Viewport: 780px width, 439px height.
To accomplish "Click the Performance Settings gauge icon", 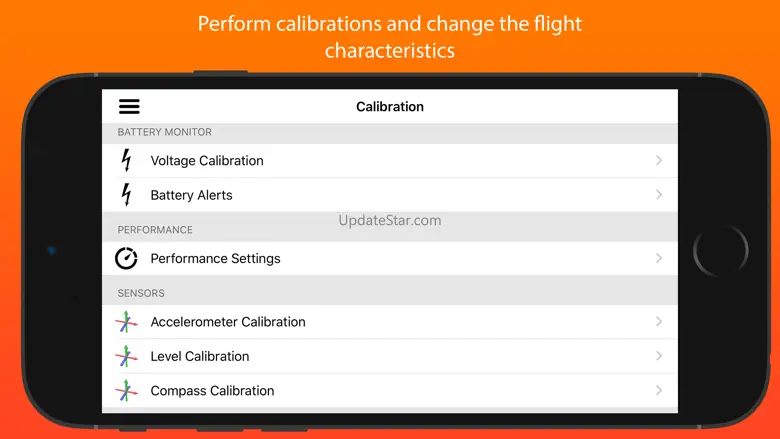I will 126,258.
